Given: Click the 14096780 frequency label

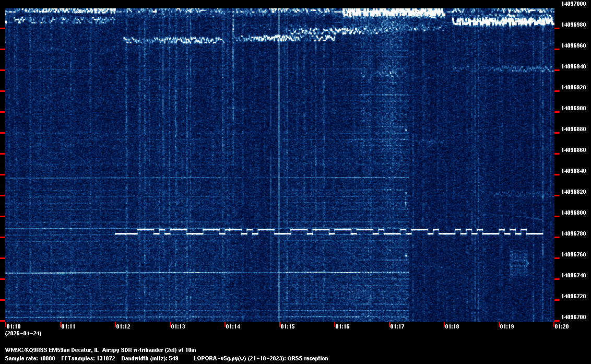Looking at the screenshot, I should tap(573, 233).
